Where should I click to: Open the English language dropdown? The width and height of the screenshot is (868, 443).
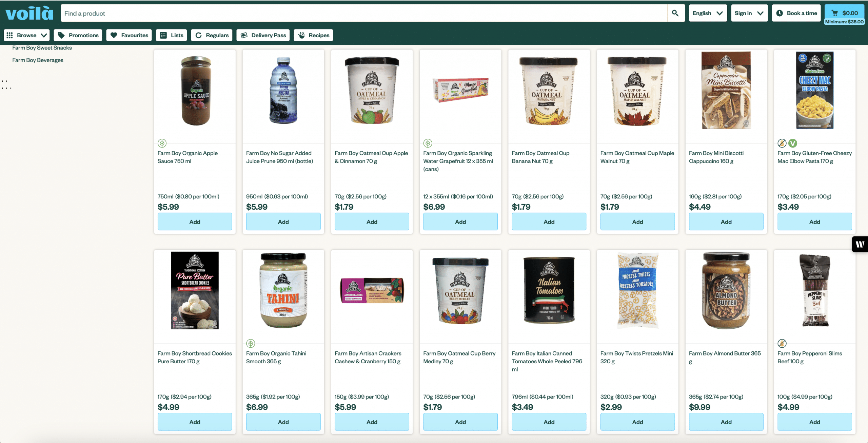(708, 13)
